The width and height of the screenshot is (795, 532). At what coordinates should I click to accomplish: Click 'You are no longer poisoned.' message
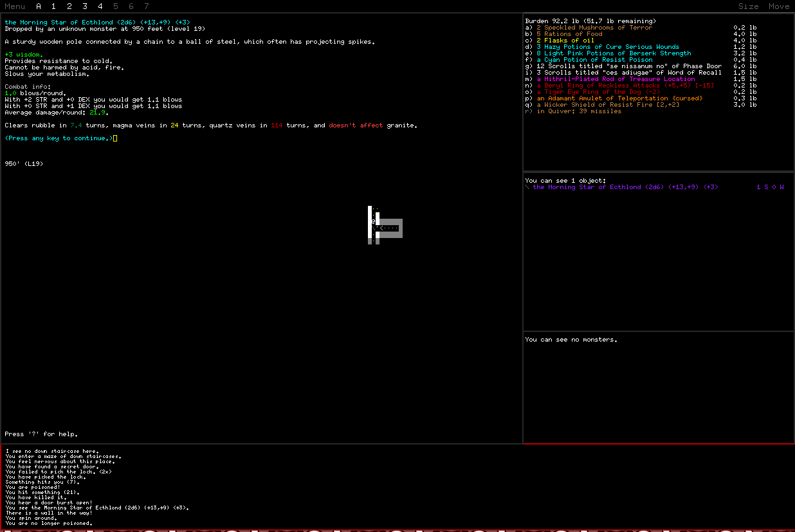(x=49, y=524)
